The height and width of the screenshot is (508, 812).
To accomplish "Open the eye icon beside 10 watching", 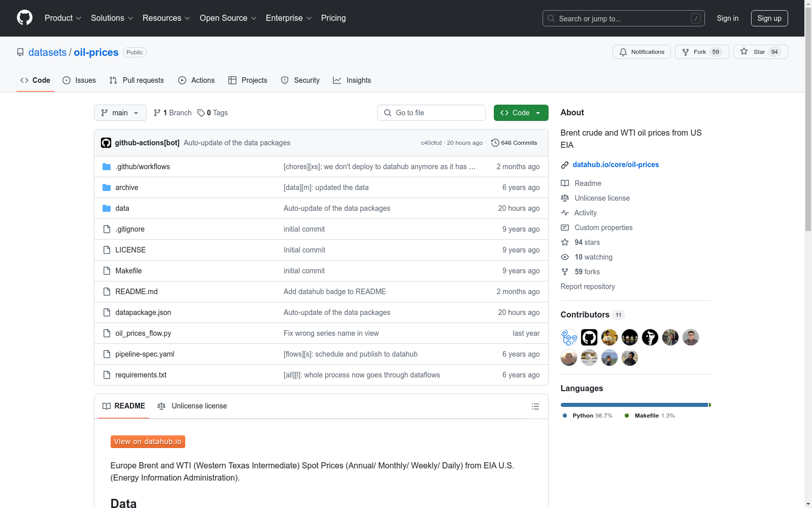I will (x=565, y=257).
